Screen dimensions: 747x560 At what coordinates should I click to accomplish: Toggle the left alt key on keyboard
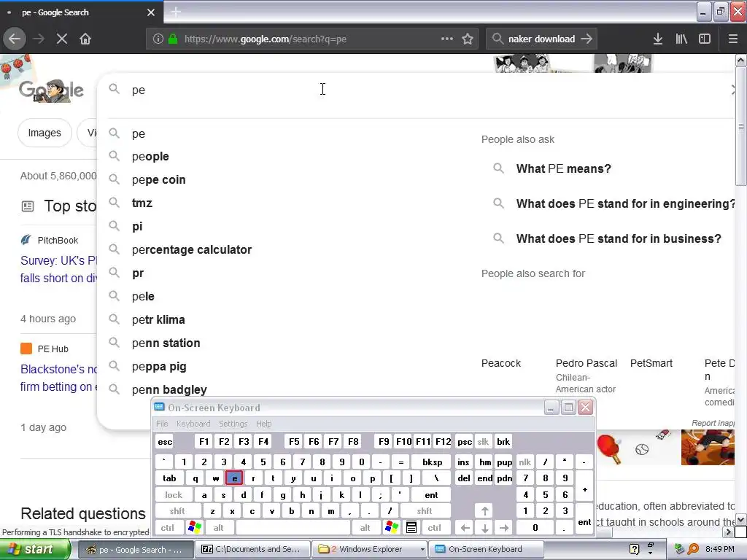point(219,528)
